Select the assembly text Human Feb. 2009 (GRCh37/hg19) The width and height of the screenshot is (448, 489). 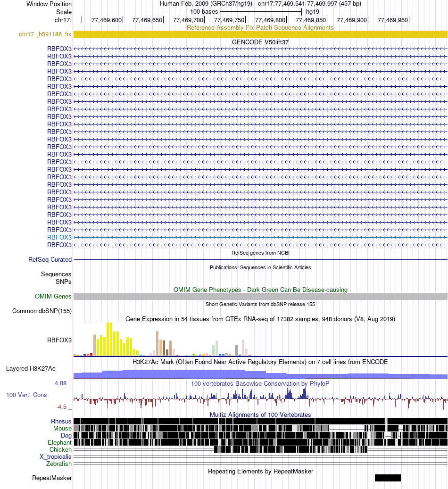[x=206, y=4]
